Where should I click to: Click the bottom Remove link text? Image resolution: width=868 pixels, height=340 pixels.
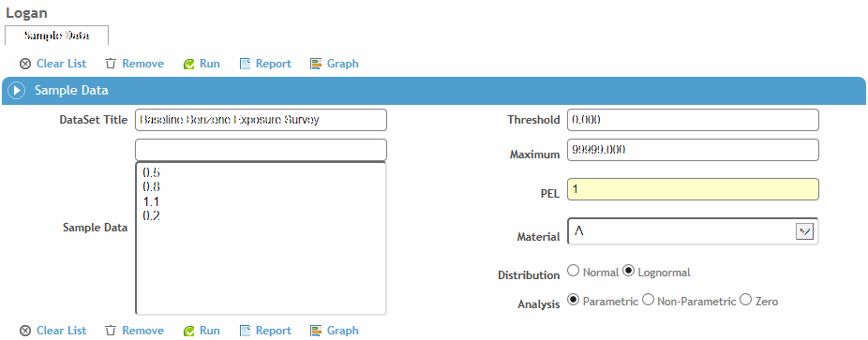(142, 331)
